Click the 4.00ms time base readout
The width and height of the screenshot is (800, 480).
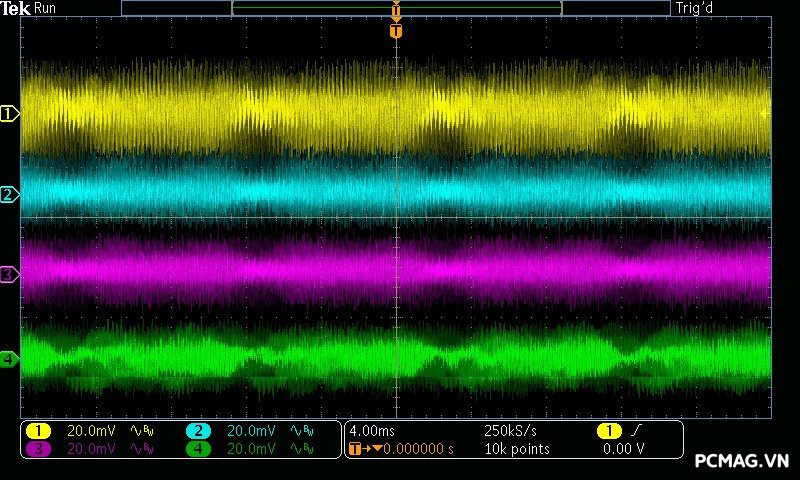[374, 431]
